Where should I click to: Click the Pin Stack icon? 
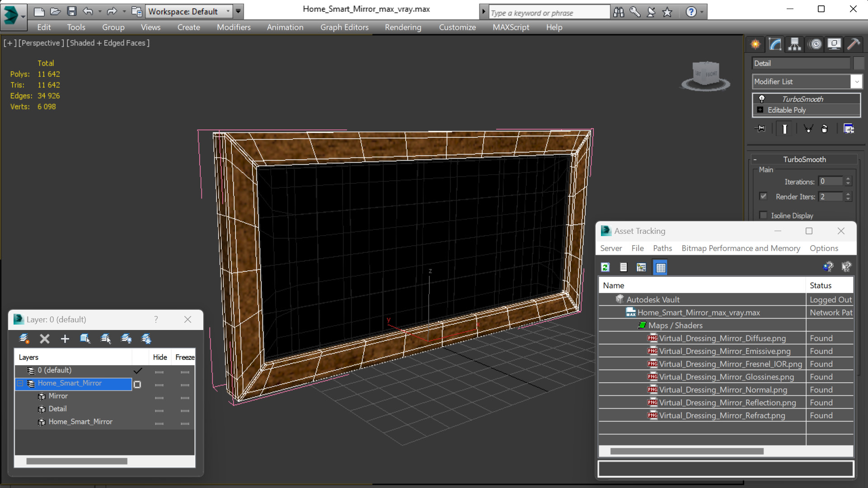(x=760, y=129)
